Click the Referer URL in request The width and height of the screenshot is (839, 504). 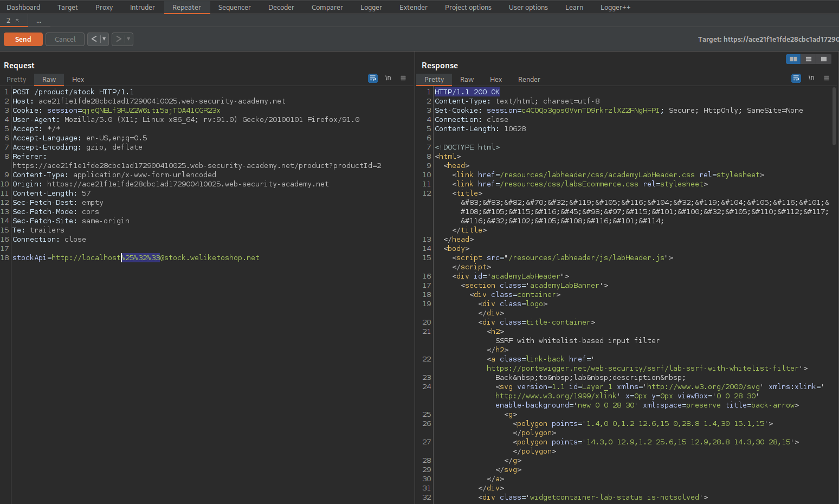(197, 165)
